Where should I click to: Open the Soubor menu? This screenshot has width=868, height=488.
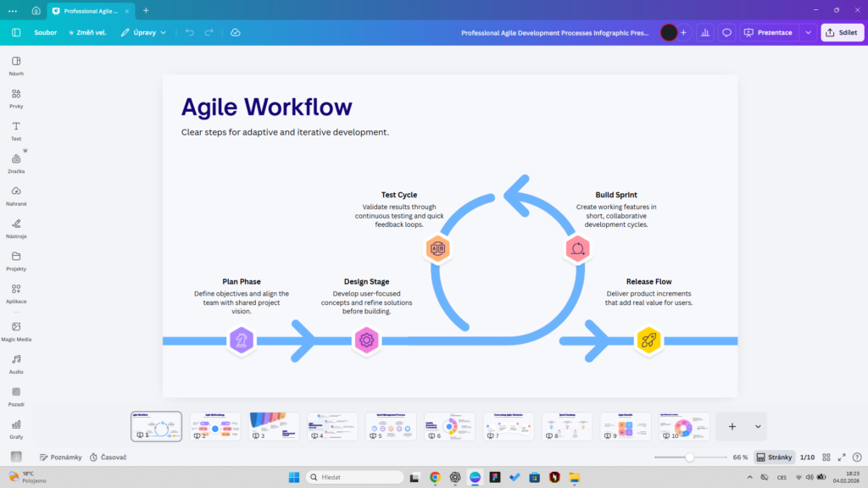coord(46,32)
